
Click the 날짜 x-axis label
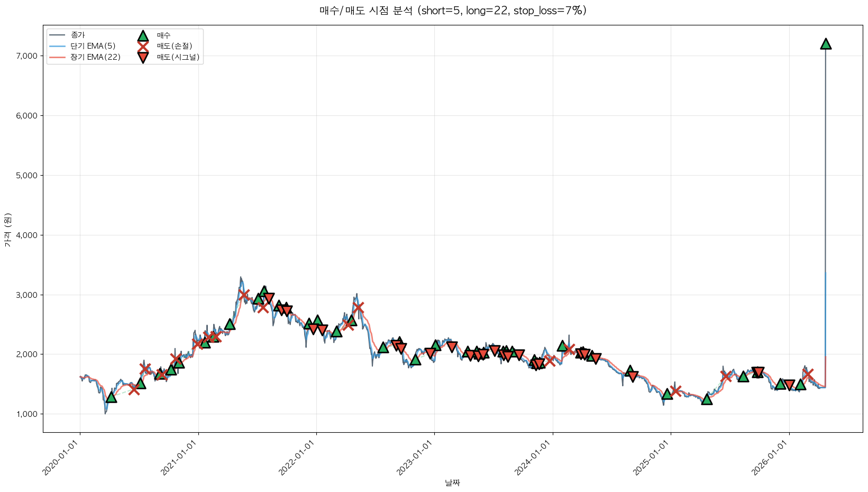point(452,482)
